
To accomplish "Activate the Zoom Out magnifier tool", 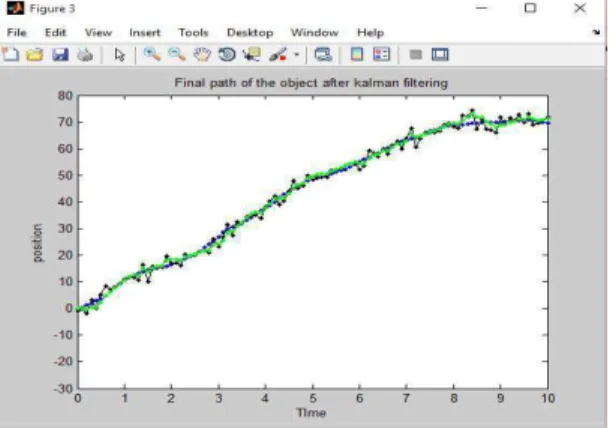I will click(177, 54).
